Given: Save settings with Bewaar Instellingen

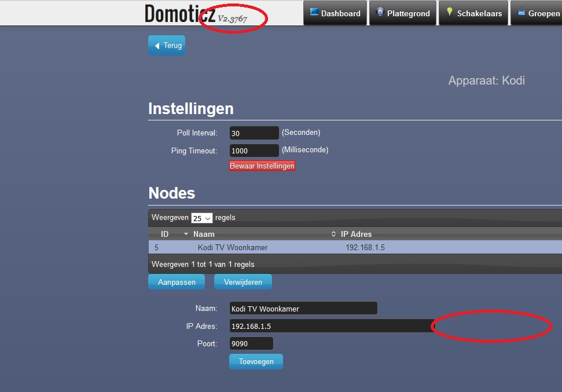Looking at the screenshot, I should coord(262,166).
